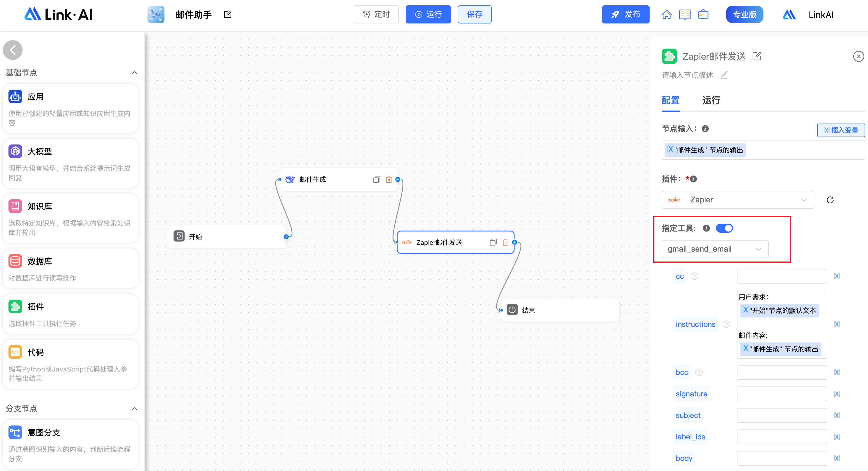Click the 邮件助手 app avatar thumbnail
The width and height of the screenshot is (868, 471).
coord(156,14)
